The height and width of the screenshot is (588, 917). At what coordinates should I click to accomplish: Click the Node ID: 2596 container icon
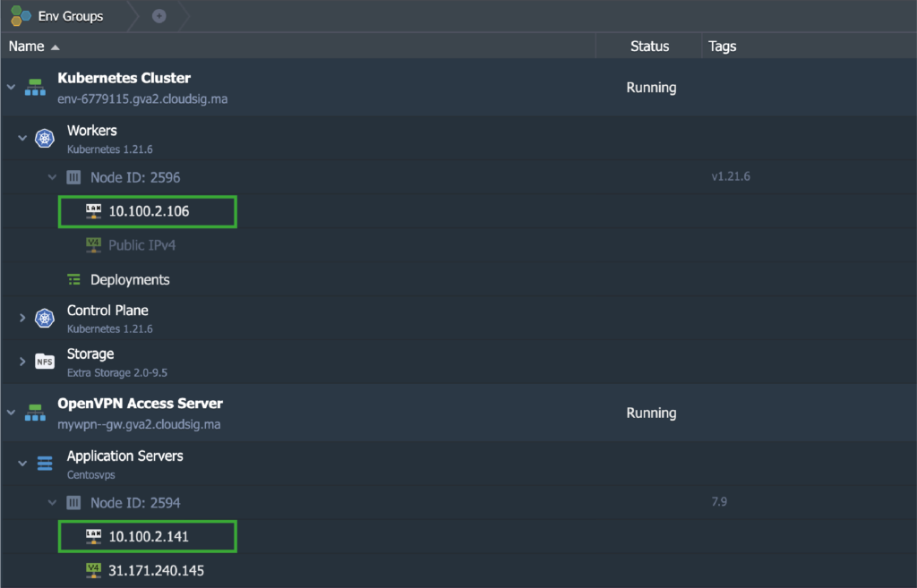pyautogui.click(x=73, y=177)
